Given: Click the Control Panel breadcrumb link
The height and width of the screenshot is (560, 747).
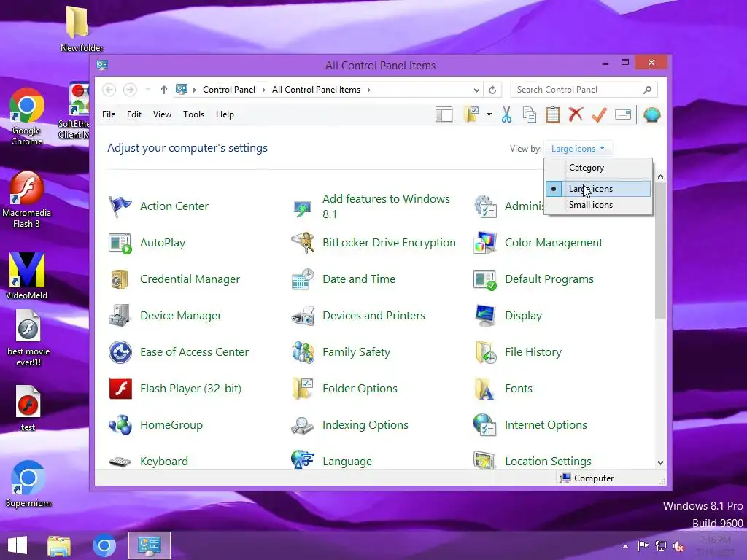Looking at the screenshot, I should click(x=228, y=90).
